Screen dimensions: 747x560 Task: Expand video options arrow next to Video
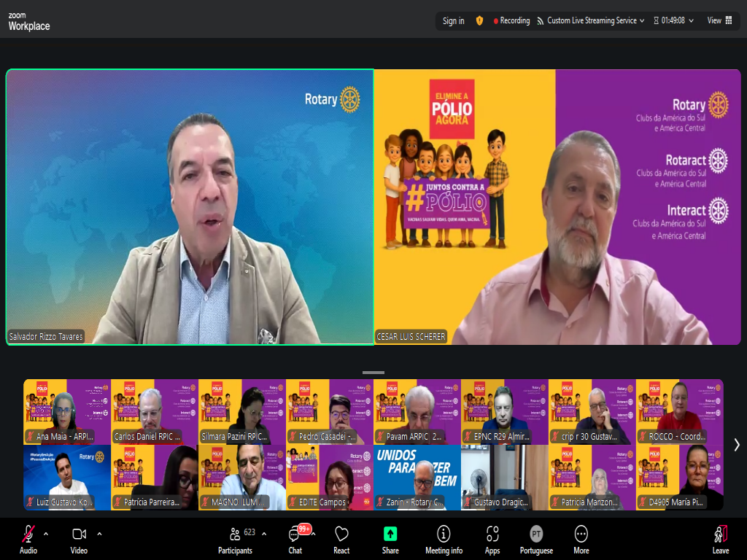coord(99,534)
